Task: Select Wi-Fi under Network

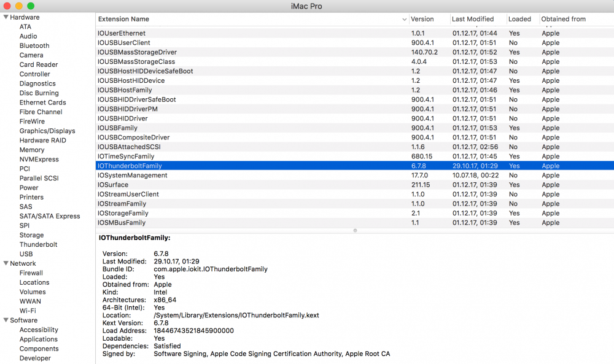Action: [28, 311]
